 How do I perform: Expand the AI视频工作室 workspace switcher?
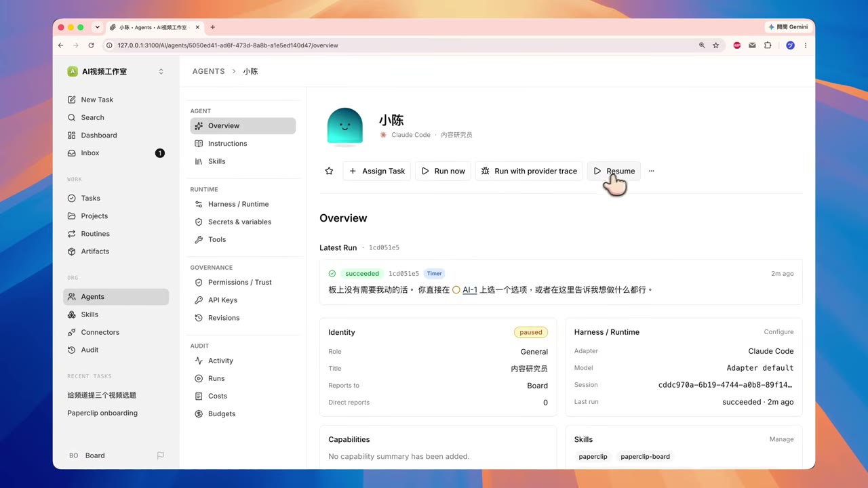[161, 71]
